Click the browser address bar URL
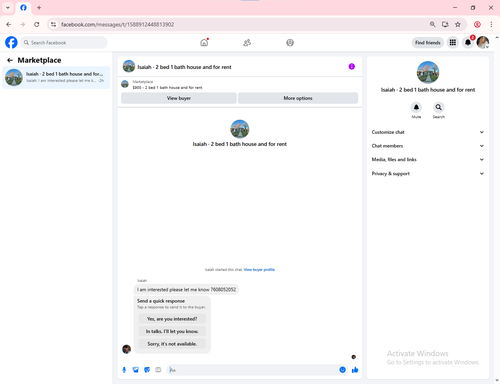Viewport: 500px width, 384px height. (x=118, y=24)
